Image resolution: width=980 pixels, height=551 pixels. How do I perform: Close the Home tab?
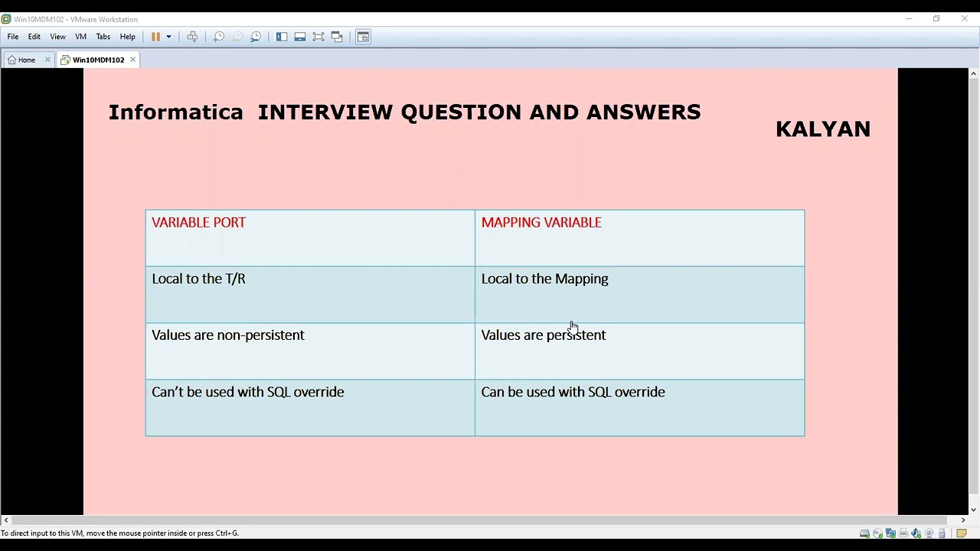47,60
